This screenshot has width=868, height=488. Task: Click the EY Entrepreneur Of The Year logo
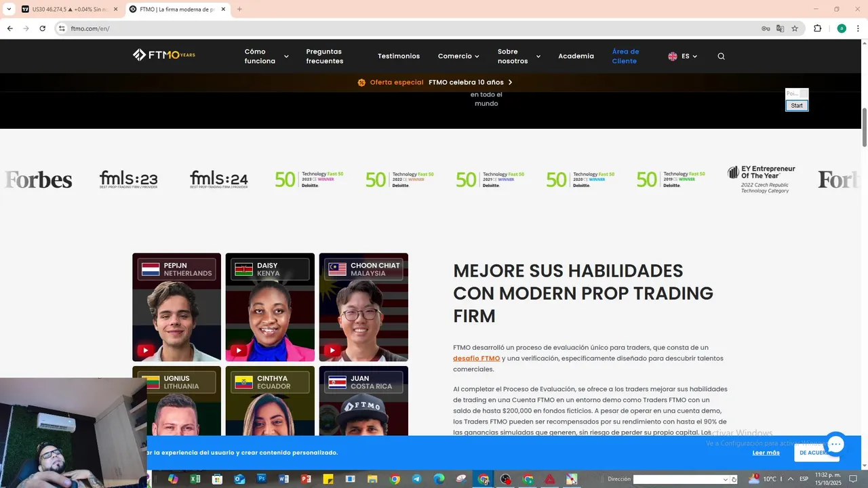762,180
